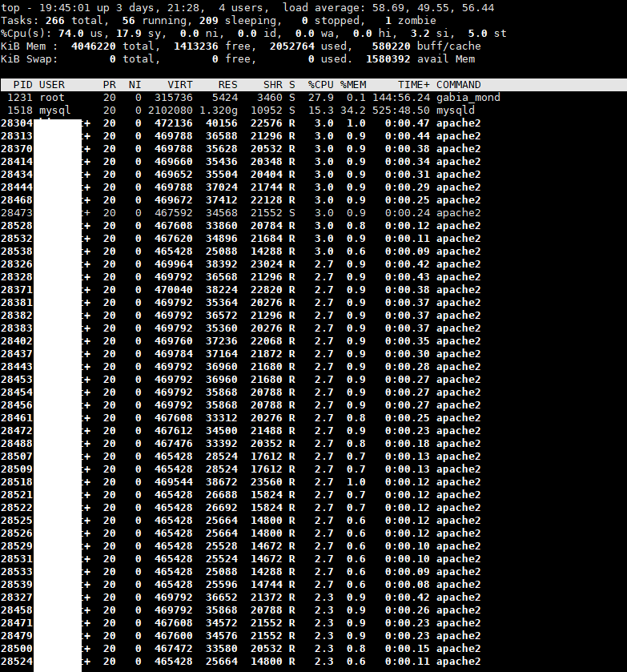This screenshot has width=627, height=672.
Task: Select the PID column header
Action: (x=23, y=85)
